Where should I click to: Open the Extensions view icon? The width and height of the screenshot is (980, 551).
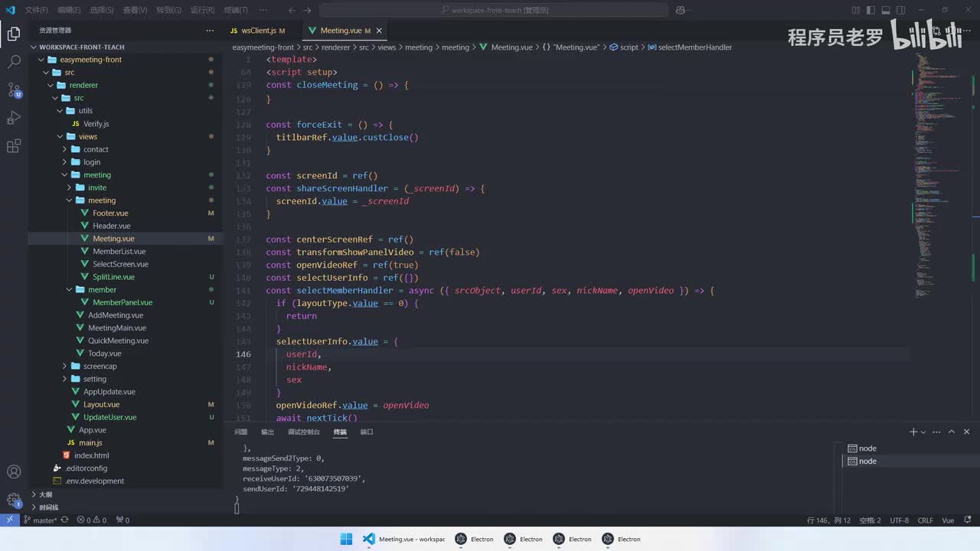14,146
